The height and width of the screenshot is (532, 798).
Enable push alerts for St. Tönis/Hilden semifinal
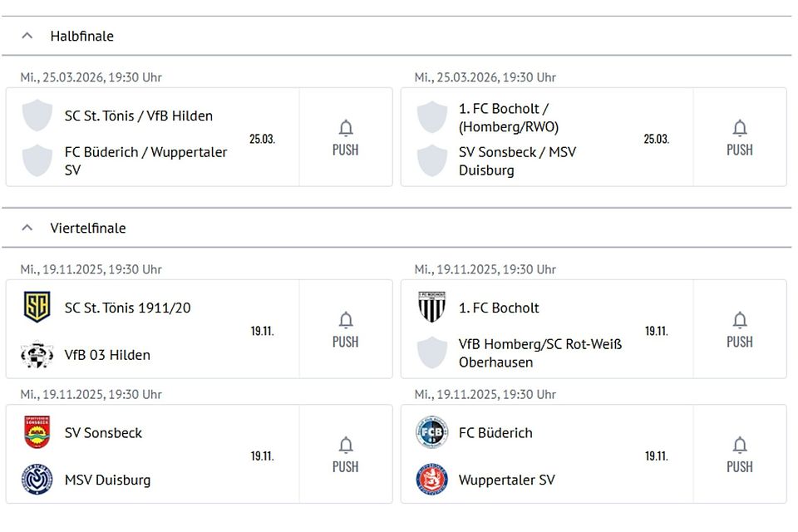tap(346, 137)
